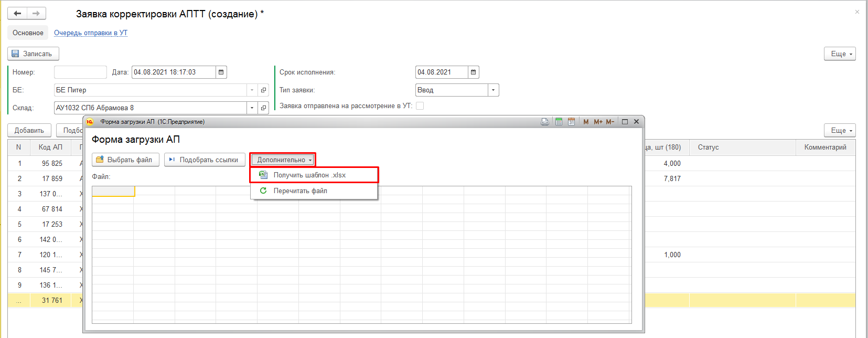The width and height of the screenshot is (868, 338).
Task: Open the calendar icon in dialog title bar
Action: pyautogui.click(x=571, y=122)
